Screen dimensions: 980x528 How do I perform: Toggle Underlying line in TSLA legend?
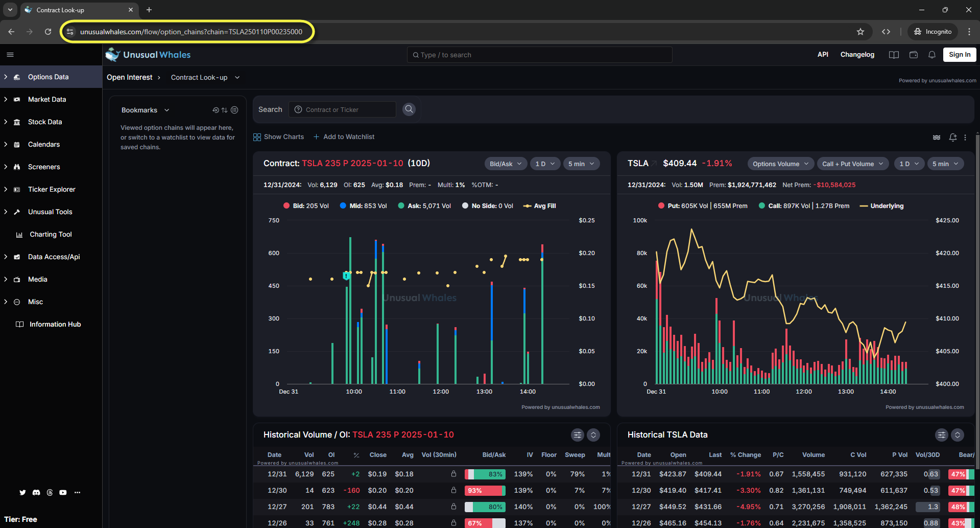pos(882,206)
